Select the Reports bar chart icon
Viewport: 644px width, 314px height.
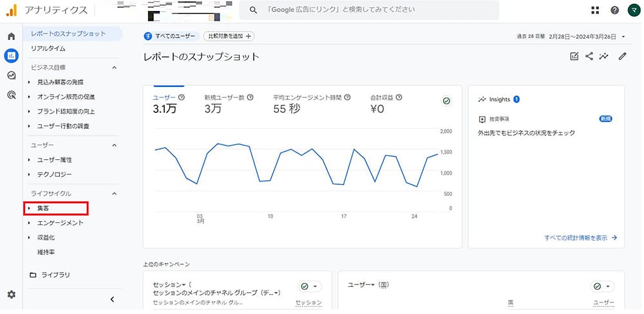[12, 55]
